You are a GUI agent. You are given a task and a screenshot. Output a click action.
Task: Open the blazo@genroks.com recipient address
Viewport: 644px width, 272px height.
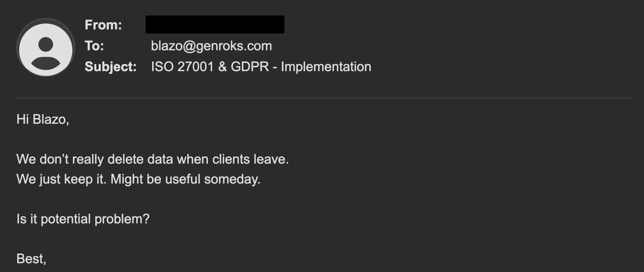(211, 46)
